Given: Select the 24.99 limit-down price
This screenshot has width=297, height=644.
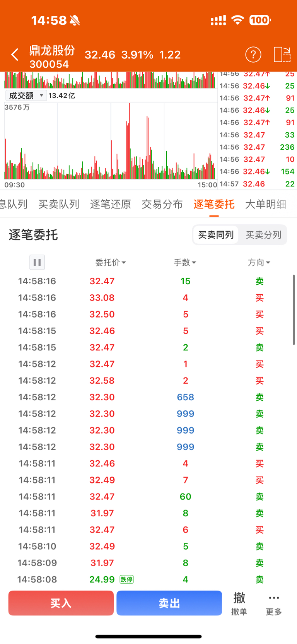Looking at the screenshot, I should click(x=102, y=579).
